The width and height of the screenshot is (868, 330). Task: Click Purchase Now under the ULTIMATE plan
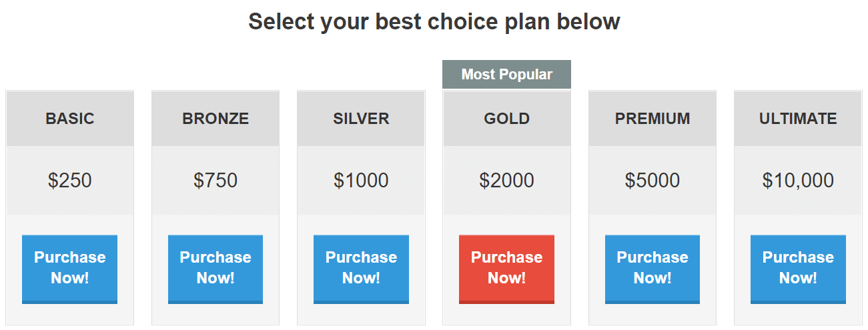tap(798, 269)
